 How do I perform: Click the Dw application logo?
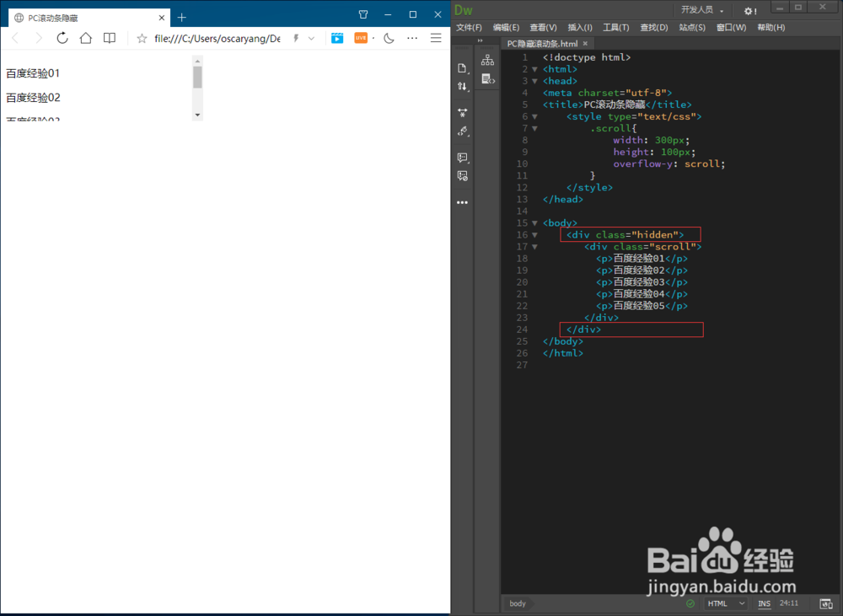pyautogui.click(x=464, y=10)
